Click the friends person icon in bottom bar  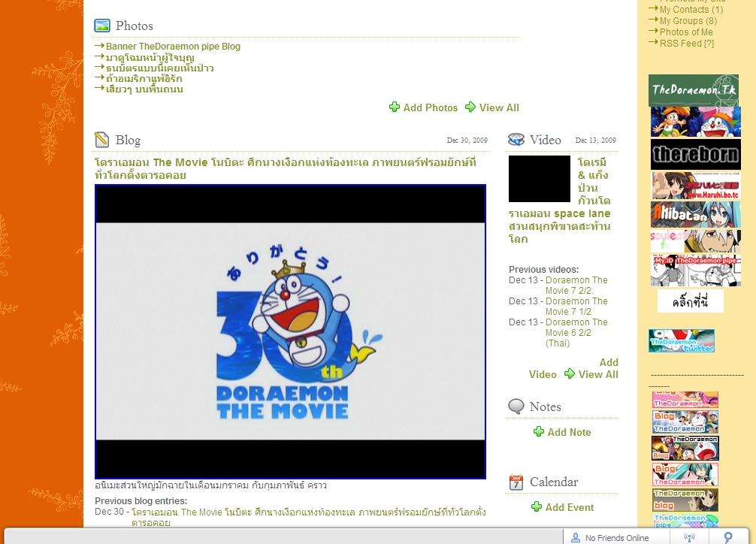(575, 537)
